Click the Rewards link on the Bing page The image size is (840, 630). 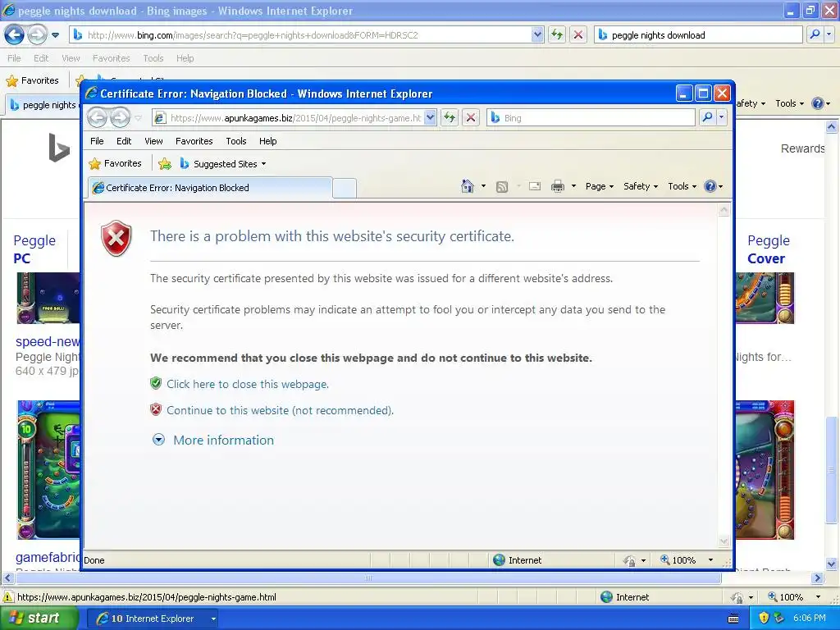[802, 148]
